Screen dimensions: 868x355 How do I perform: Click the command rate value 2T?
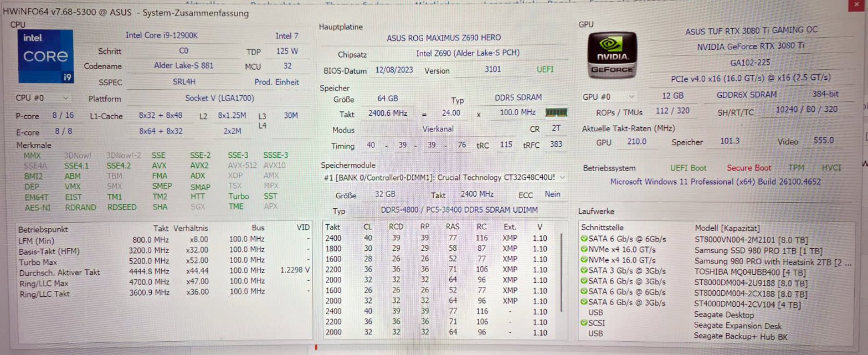[x=556, y=128]
